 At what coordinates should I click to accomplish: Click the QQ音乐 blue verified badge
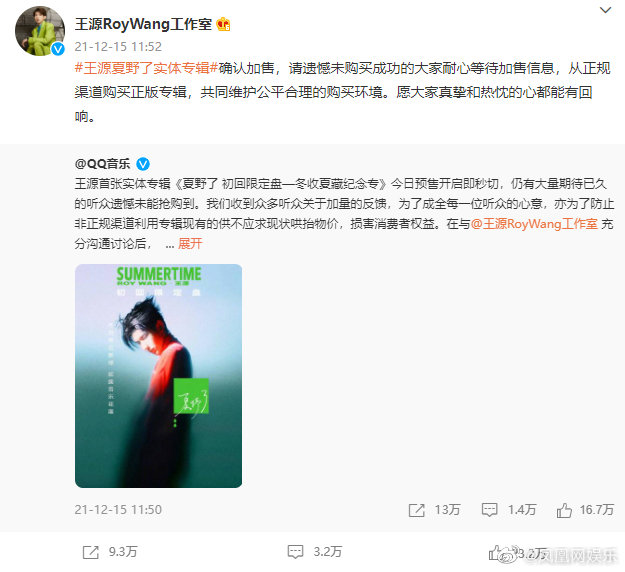click(x=143, y=163)
